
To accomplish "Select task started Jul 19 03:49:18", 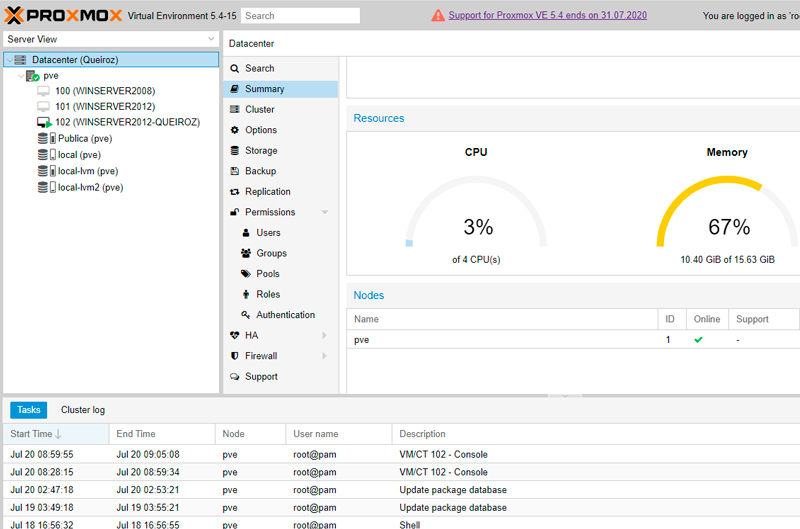I will (402, 508).
